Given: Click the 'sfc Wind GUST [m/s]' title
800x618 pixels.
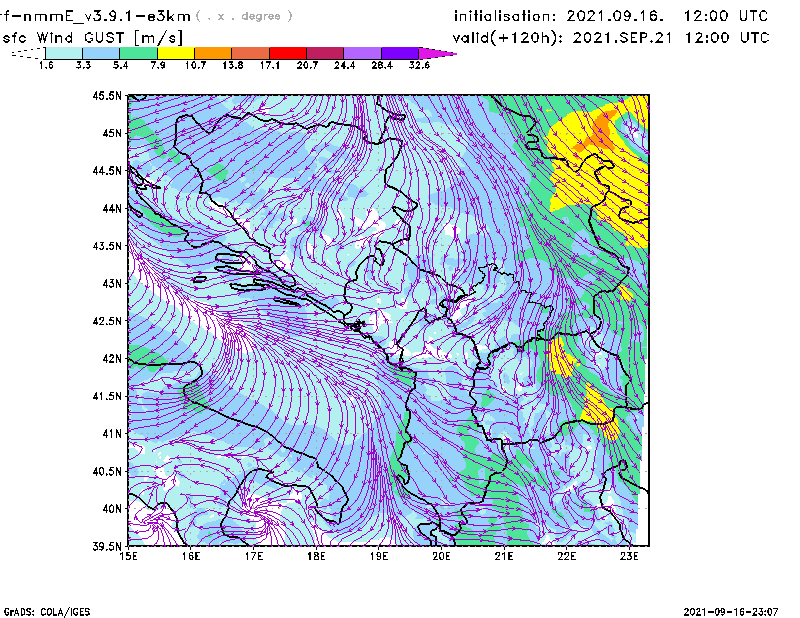Looking at the screenshot, I should [x=92, y=38].
